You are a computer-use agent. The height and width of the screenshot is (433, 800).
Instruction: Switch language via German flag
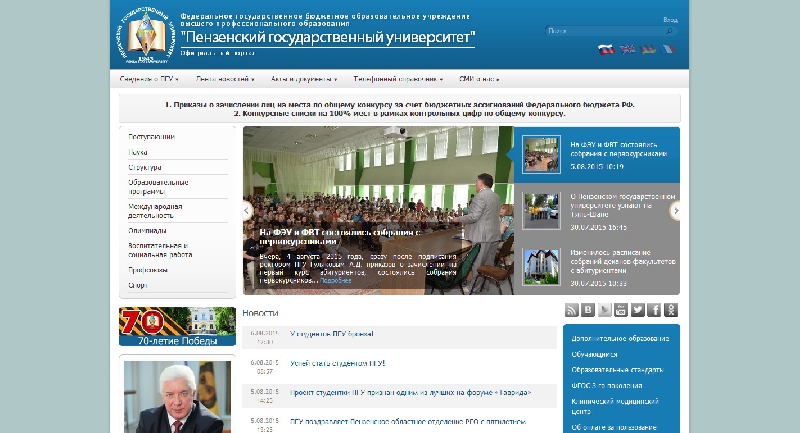click(648, 49)
